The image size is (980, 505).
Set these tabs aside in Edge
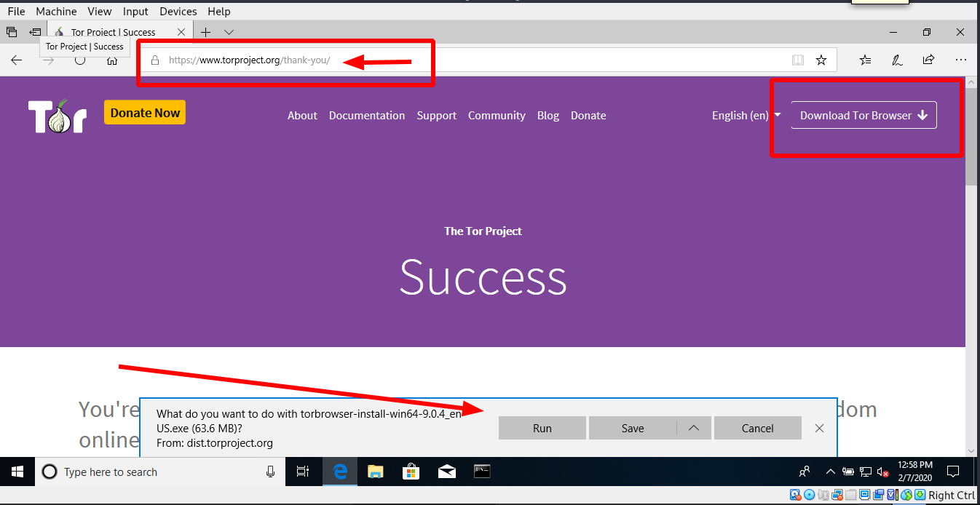coord(35,32)
